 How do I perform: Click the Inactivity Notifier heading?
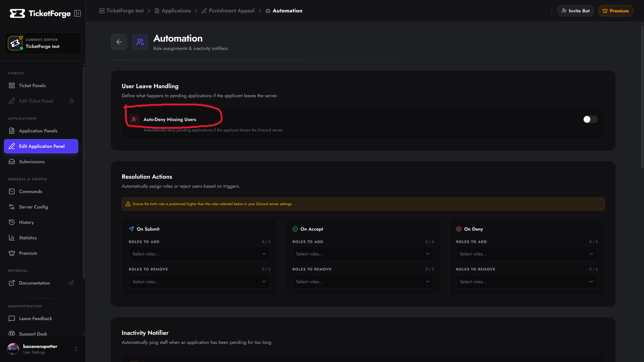click(x=145, y=333)
